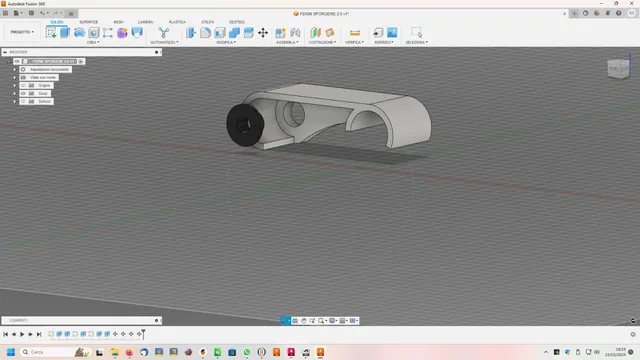The width and height of the screenshot is (640, 360).
Task: Open the COSTRUZIONE dropdown menu
Action: pos(322,42)
